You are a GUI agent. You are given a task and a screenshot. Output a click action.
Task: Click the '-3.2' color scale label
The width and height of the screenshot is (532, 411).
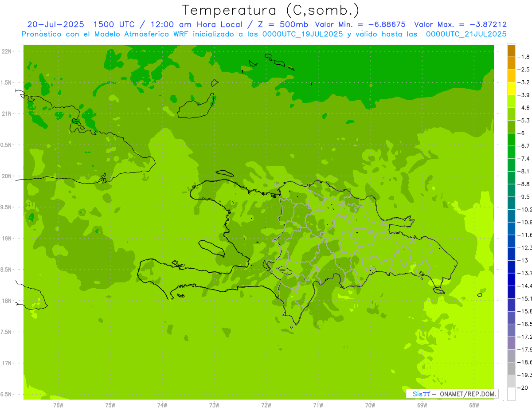pos(524,82)
